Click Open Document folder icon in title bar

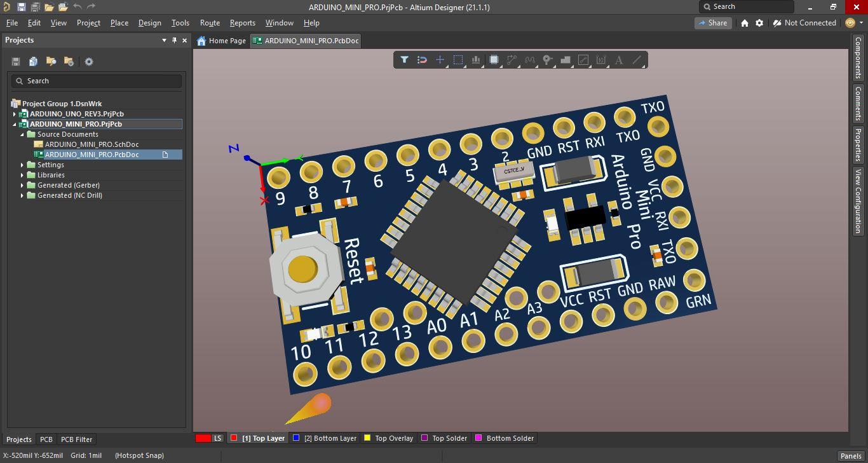50,7
